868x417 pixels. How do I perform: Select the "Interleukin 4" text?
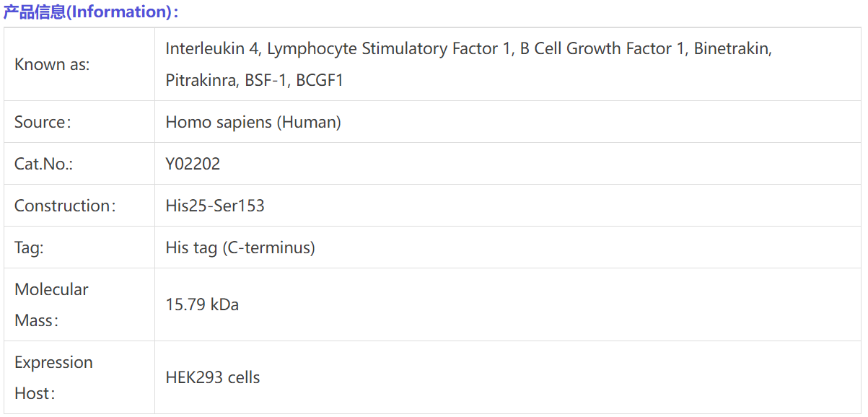click(213, 48)
